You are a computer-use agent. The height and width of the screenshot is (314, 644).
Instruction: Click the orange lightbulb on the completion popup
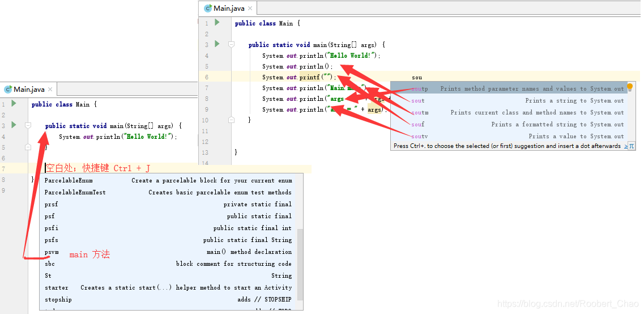[630, 87]
